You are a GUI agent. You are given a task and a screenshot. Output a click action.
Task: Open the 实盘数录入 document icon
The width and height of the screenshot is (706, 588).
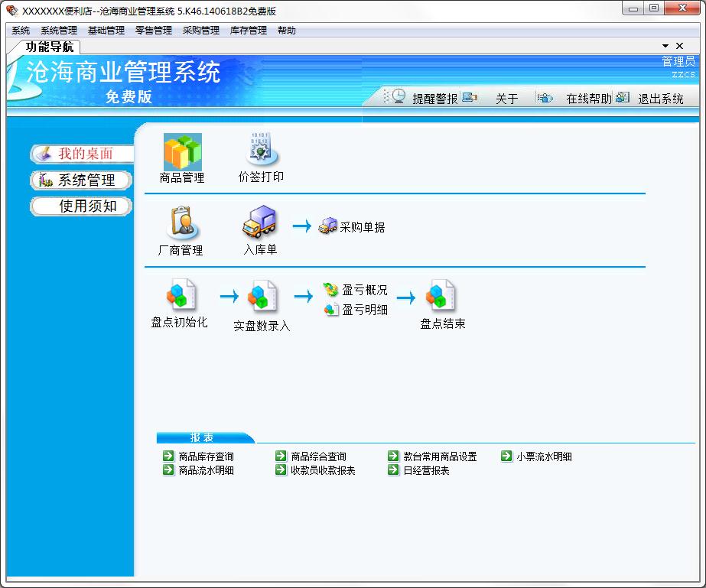pyautogui.click(x=262, y=295)
